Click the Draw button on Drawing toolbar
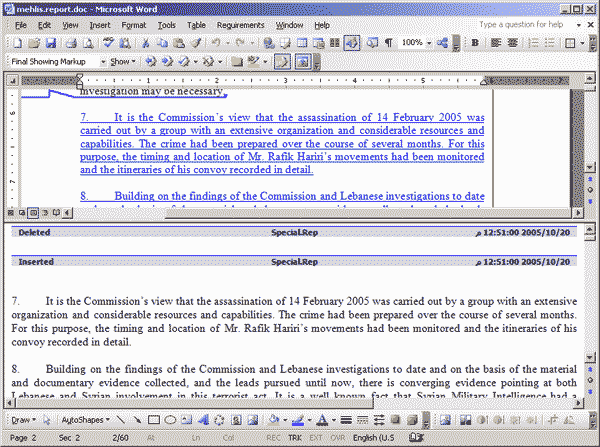Image resolution: width=600 pixels, height=447 pixels. click(22, 421)
